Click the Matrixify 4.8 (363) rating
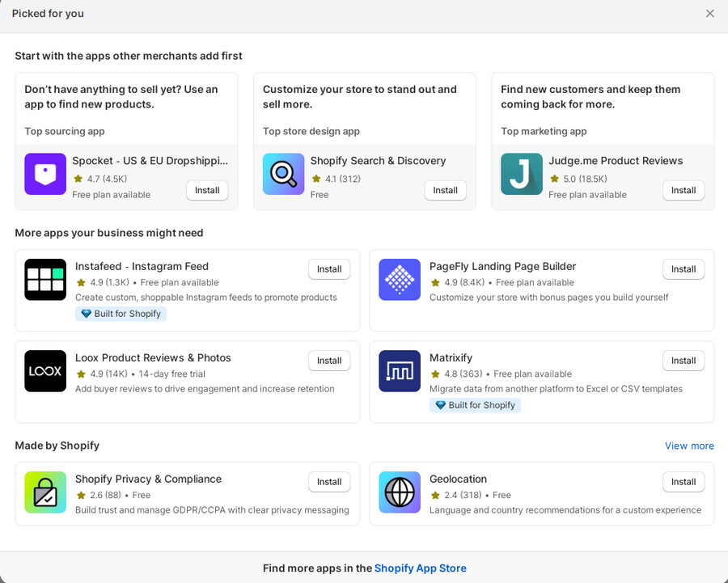 456,374
